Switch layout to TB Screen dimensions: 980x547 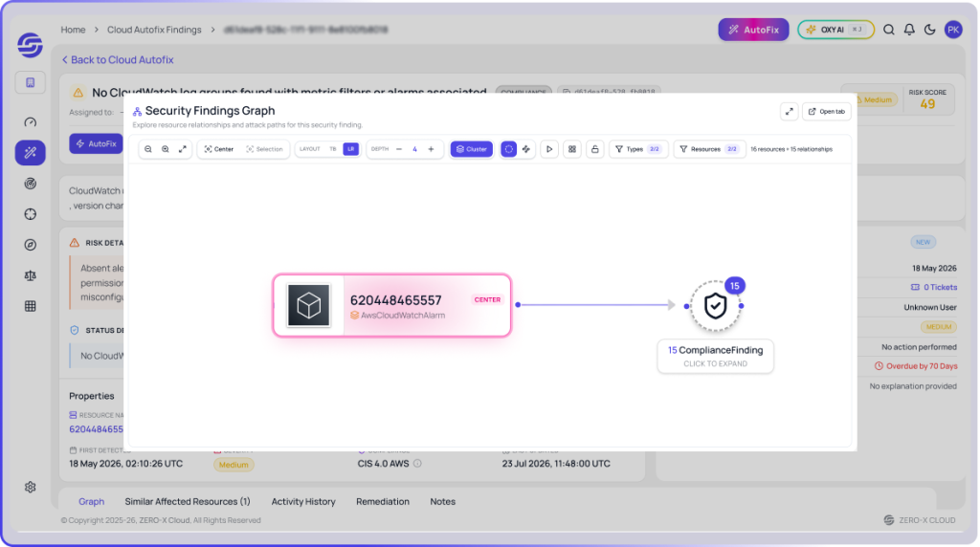pyautogui.click(x=333, y=149)
